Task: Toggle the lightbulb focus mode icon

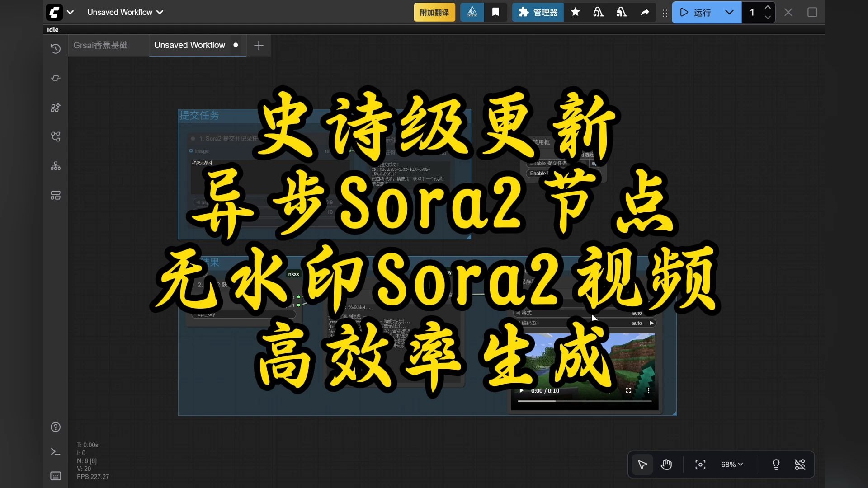Action: (x=776, y=465)
